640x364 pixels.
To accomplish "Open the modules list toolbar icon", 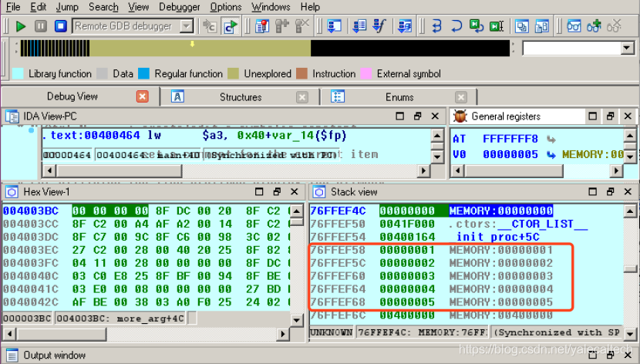I will click(x=522, y=26).
